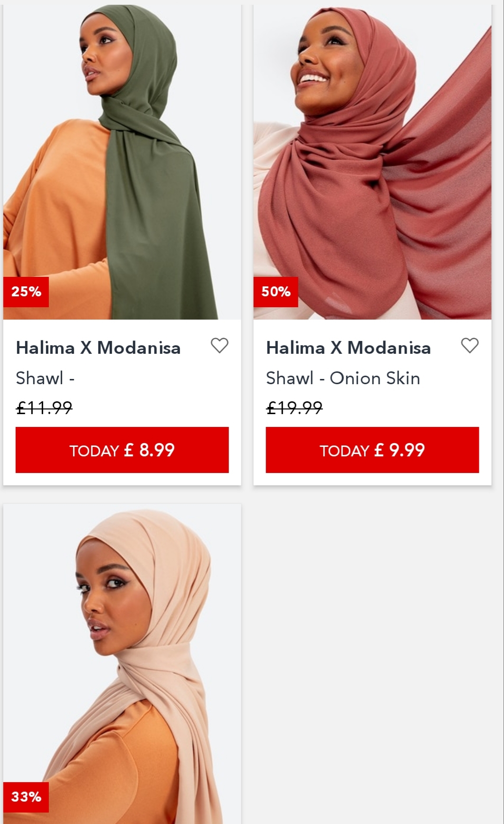This screenshot has height=824, width=504.
Task: Click the "Shawl -" name under green shawl
Action: [45, 379]
